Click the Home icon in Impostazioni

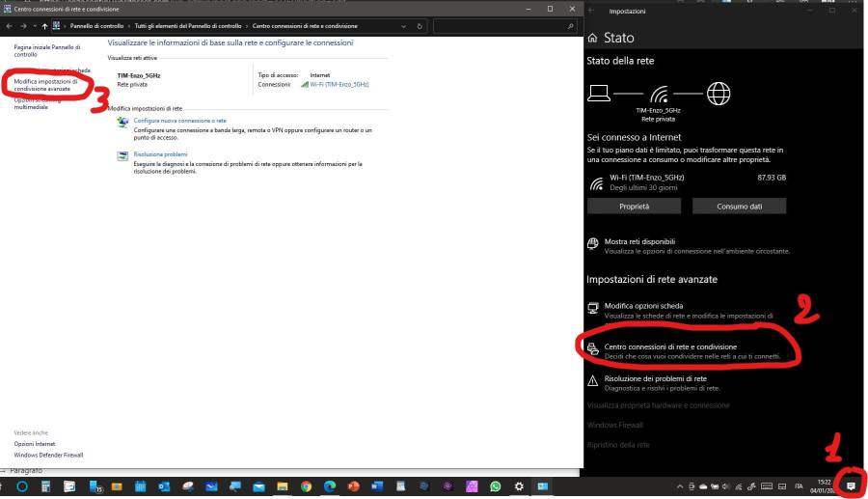click(592, 39)
